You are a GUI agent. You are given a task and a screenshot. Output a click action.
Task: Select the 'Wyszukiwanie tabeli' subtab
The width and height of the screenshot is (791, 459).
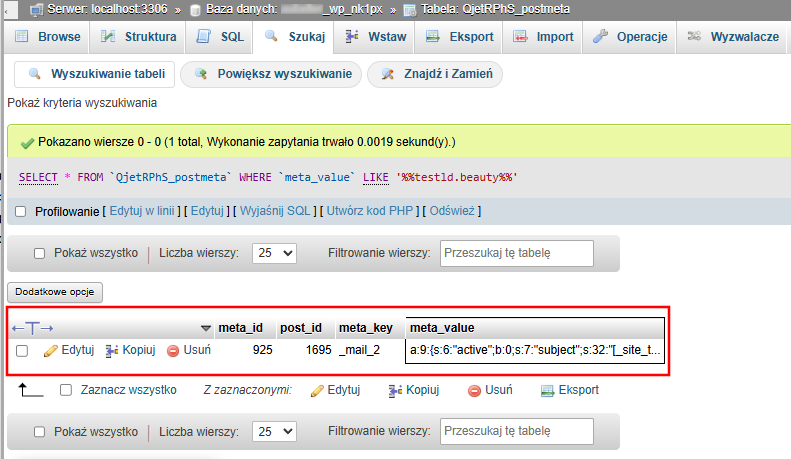pyautogui.click(x=95, y=74)
